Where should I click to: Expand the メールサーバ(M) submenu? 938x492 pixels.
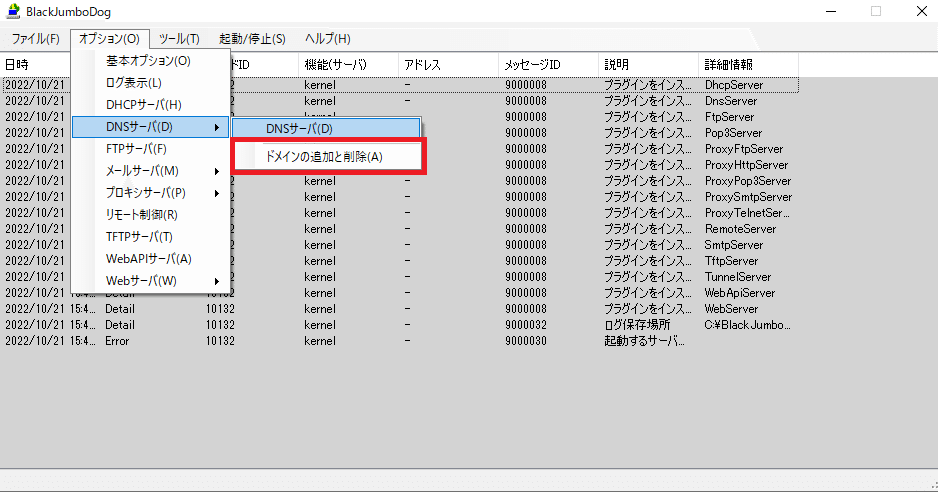click(150, 171)
